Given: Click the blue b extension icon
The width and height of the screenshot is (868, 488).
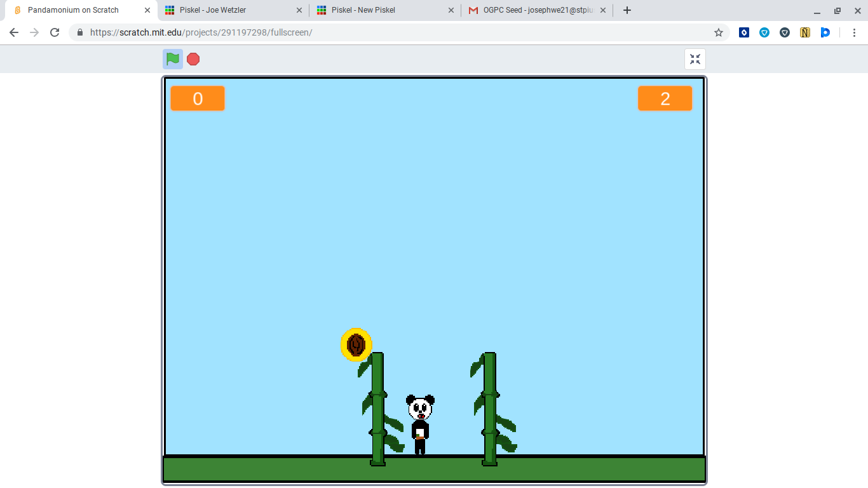Looking at the screenshot, I should [x=825, y=32].
